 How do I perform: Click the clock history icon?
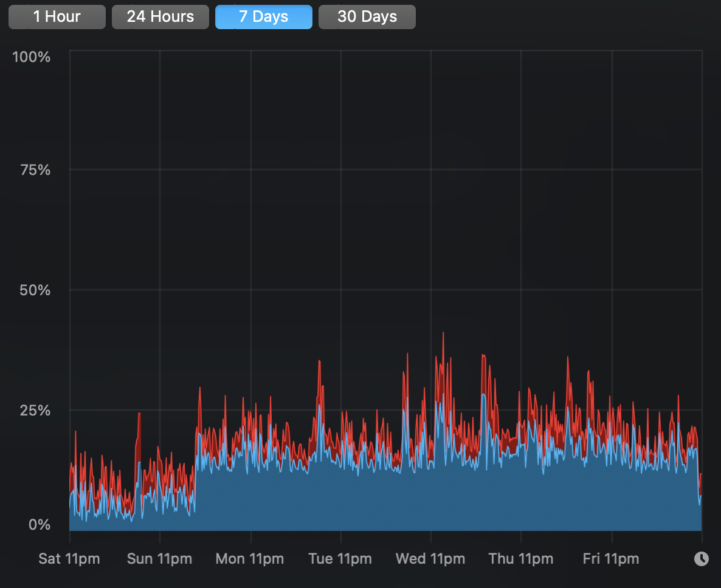coord(702,558)
